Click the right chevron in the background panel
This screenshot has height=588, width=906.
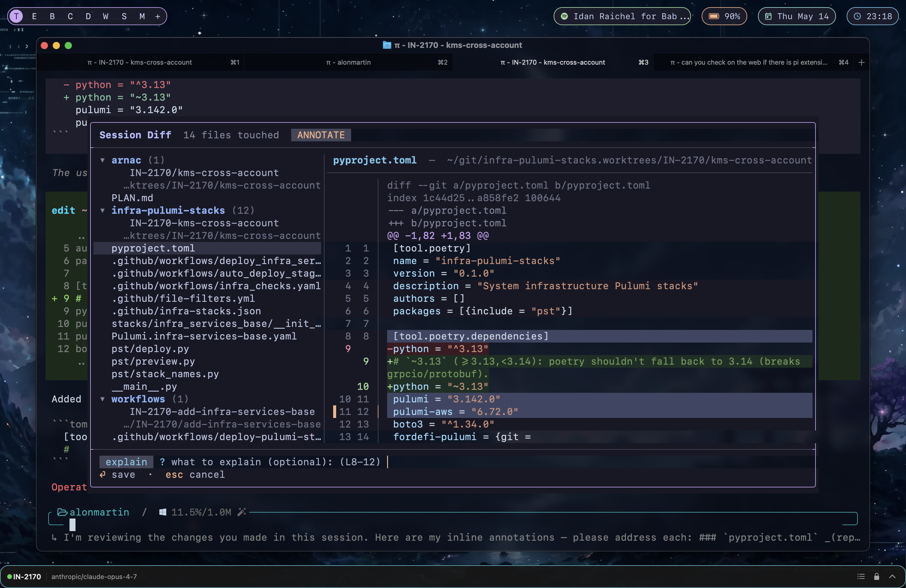click(x=27, y=46)
